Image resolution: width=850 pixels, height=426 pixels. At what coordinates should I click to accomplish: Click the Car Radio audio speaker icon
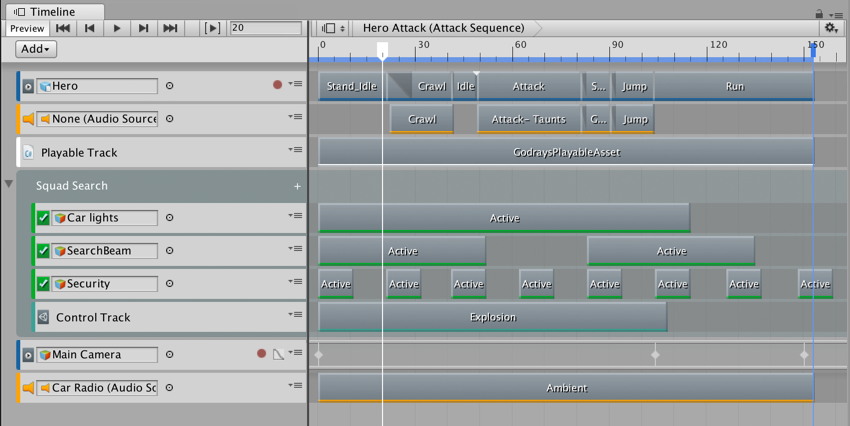28,388
